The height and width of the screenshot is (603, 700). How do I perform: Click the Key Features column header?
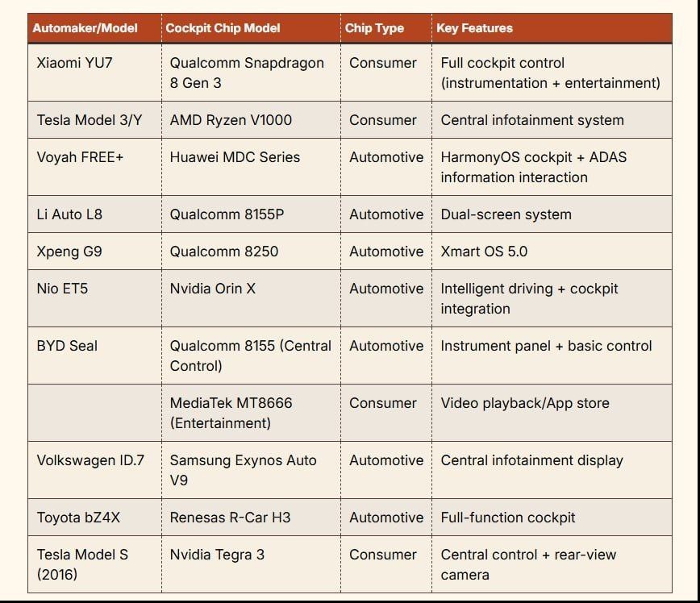(552, 28)
